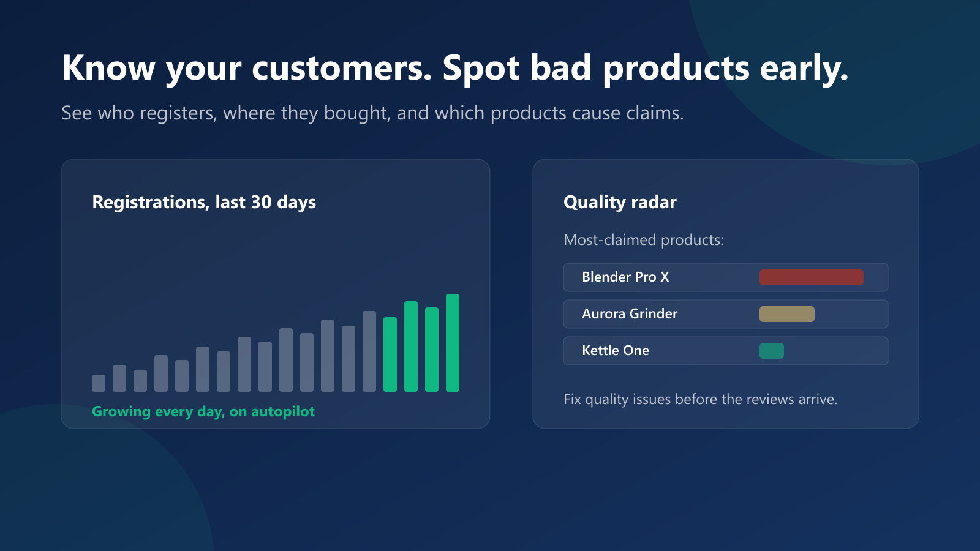Select the Aurora Grinder row
Screen dimensions: 980x551
726,314
